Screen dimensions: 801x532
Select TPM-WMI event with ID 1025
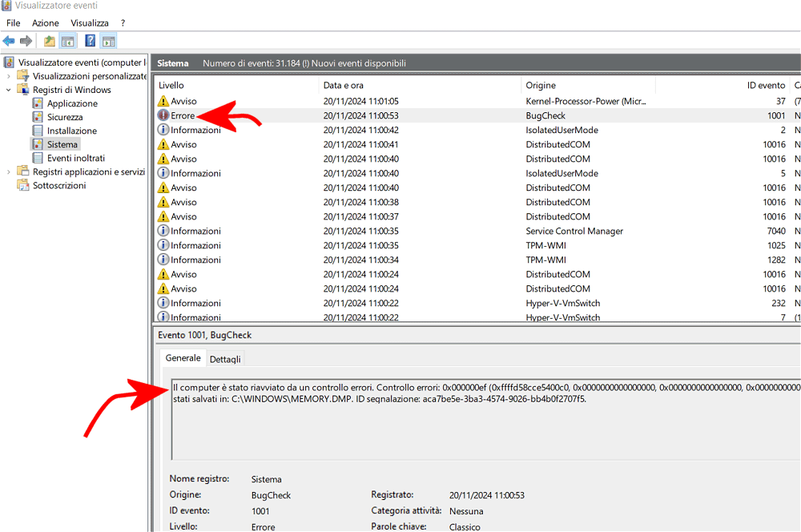point(477,245)
